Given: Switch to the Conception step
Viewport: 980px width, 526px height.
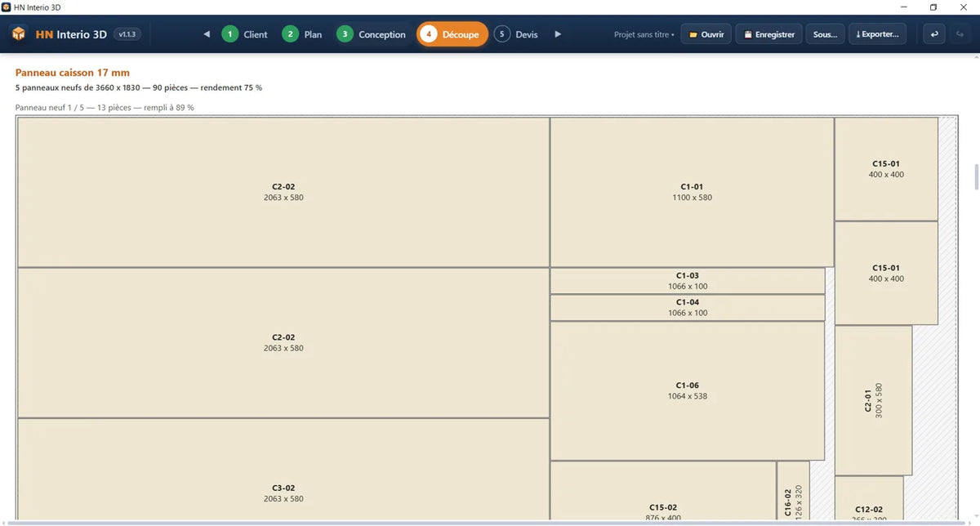Looking at the screenshot, I should pos(371,34).
